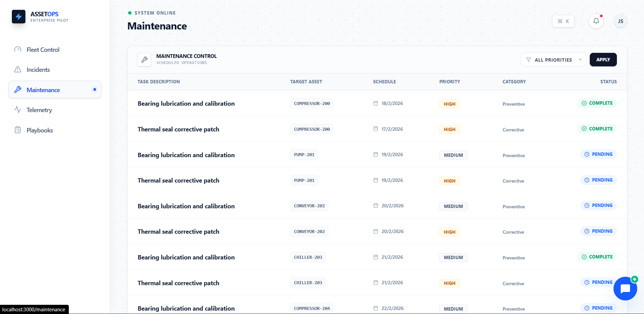Click PUMP-201 tag on Bearing lubrication row
This screenshot has width=644, height=314.
(x=304, y=155)
